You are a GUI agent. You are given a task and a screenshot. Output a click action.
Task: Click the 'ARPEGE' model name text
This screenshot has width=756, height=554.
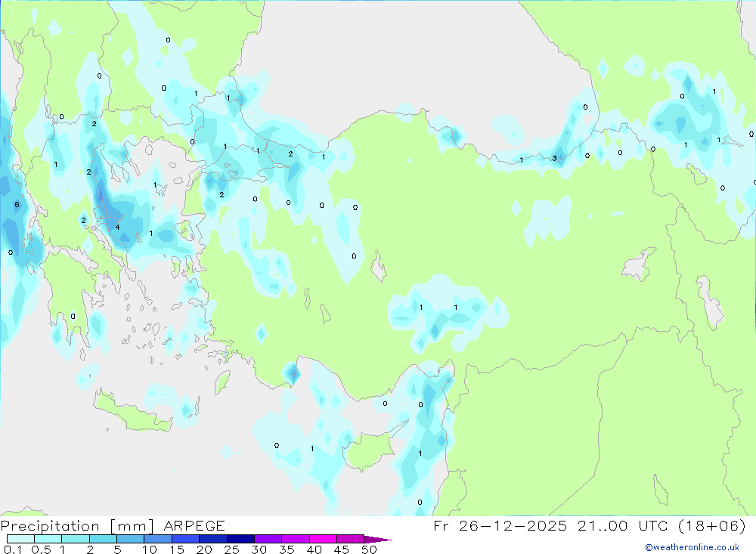[194, 525]
